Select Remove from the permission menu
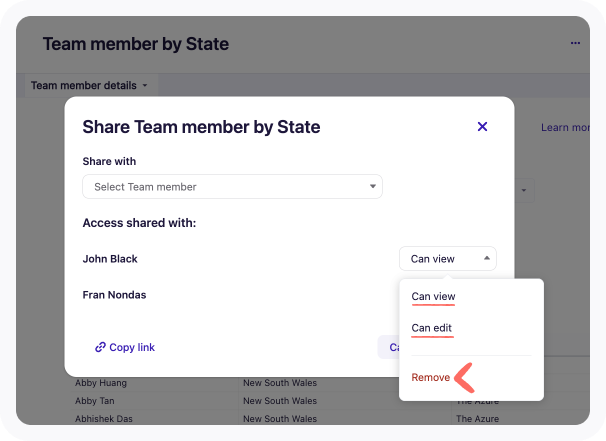 coord(431,377)
